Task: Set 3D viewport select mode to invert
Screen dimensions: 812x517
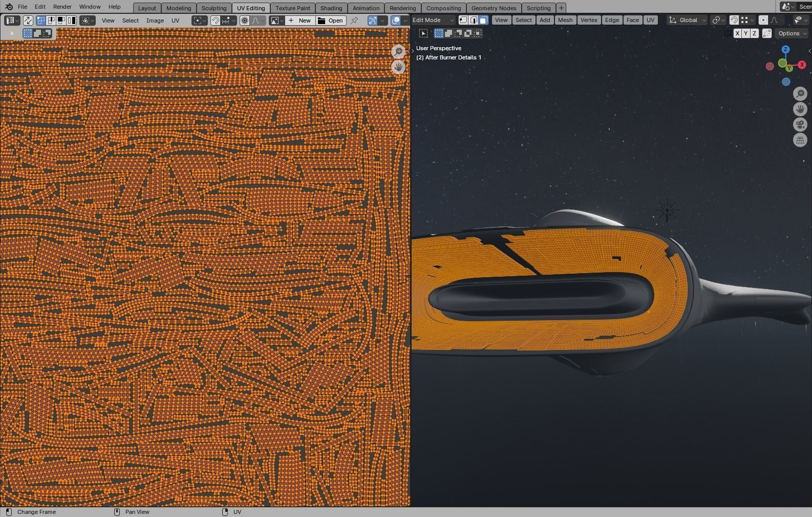Action: [x=468, y=33]
